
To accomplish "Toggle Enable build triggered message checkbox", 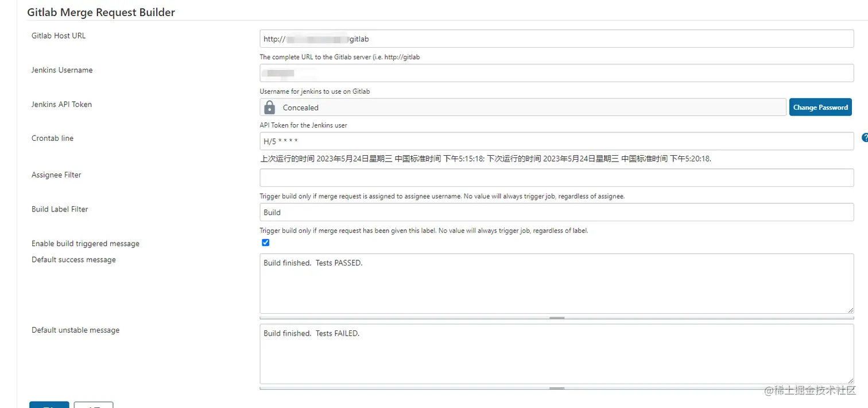I will coord(265,243).
